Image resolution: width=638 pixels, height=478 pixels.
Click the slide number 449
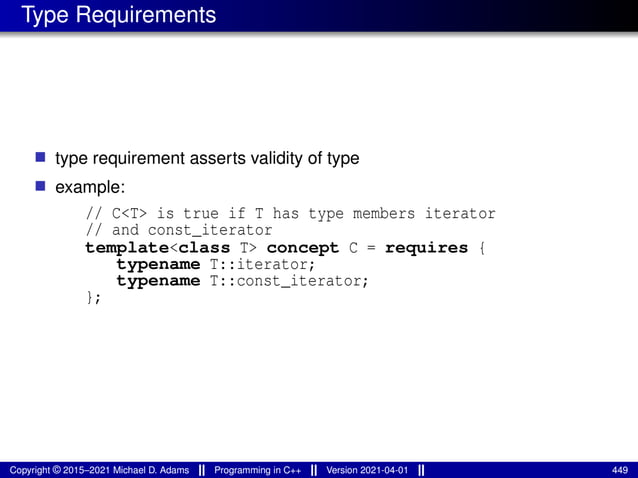click(620, 470)
